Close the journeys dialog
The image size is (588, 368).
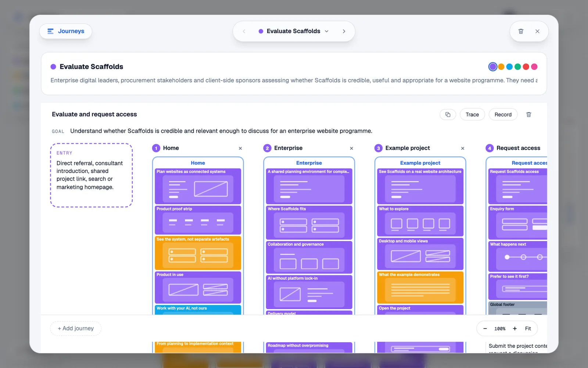(537, 31)
